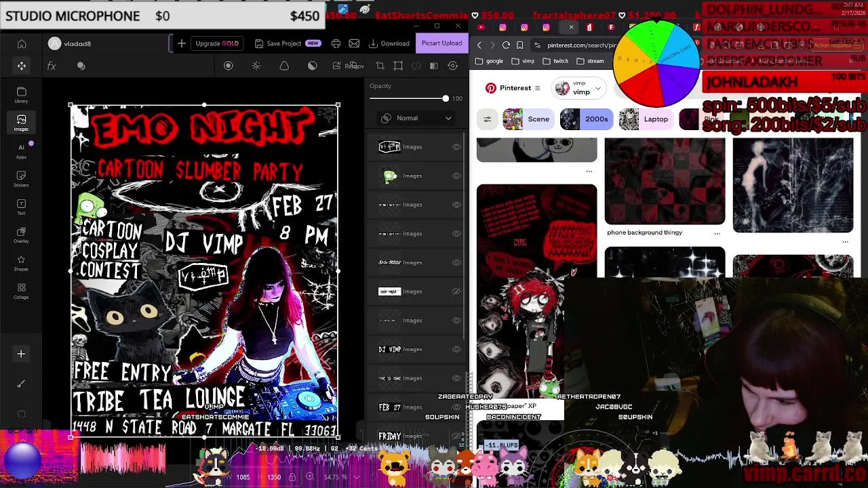Open the Pinterest hamburger menu
Screen dimensions: 868x488
click(537, 88)
